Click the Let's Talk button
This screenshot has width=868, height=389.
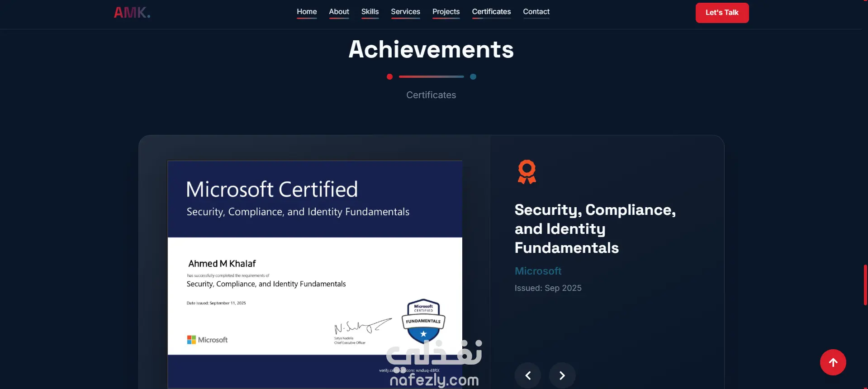pos(722,13)
